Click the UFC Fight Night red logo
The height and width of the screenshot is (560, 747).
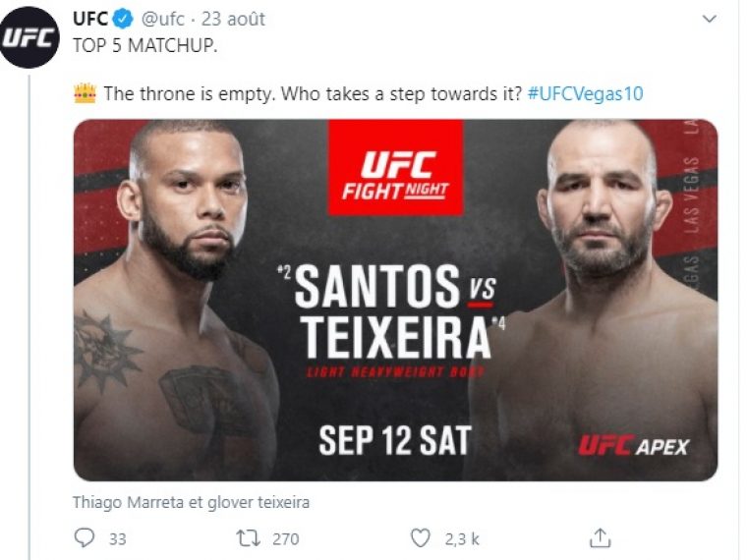coord(395,168)
